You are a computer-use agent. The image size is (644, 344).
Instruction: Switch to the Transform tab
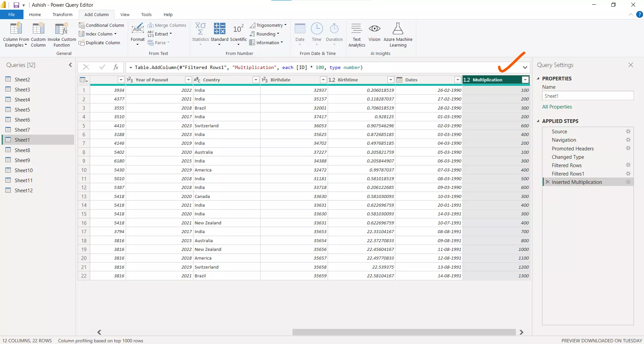tap(62, 14)
